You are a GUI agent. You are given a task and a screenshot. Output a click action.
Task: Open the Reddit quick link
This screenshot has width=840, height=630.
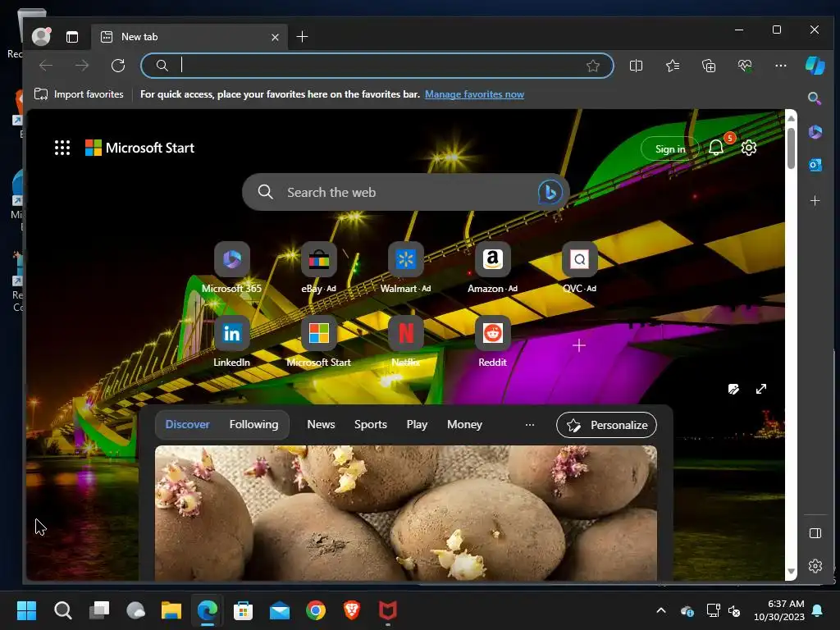pyautogui.click(x=492, y=342)
